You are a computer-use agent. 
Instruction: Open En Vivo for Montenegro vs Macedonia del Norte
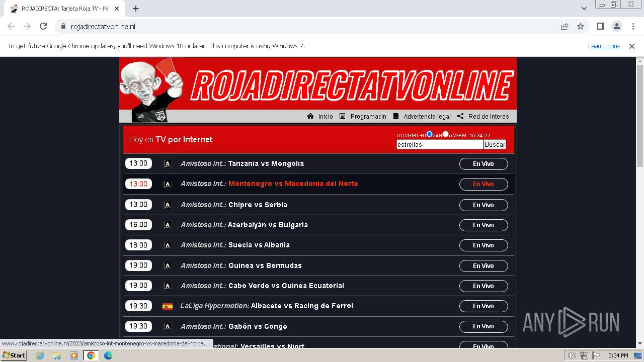484,184
